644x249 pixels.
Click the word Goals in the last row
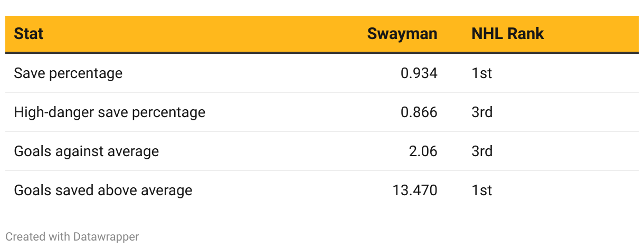(x=30, y=190)
